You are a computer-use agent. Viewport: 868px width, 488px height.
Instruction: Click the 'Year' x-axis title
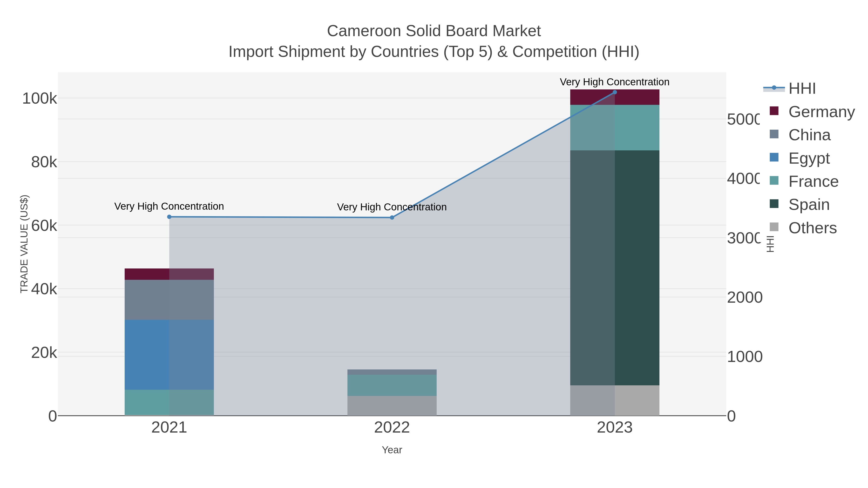pos(392,450)
